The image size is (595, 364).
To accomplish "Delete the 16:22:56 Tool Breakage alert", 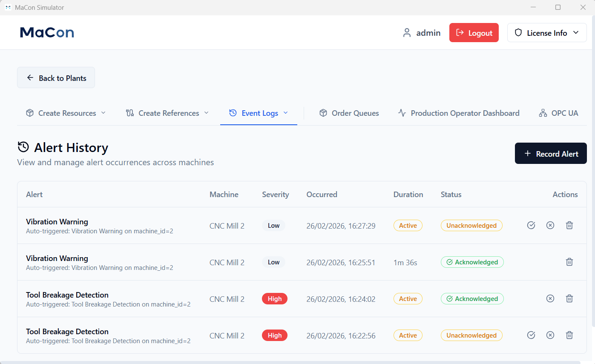I will 569,335.
